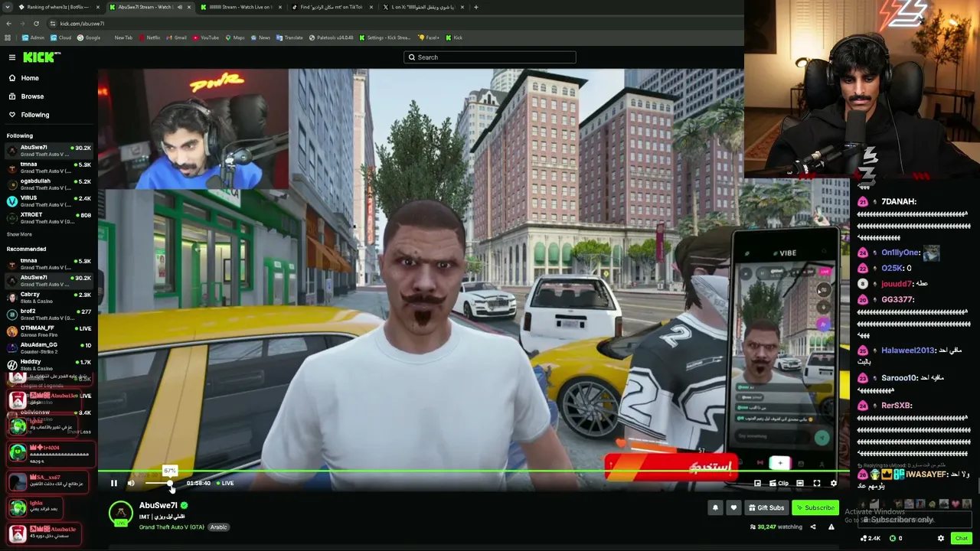
Task: Reload the current page
Action: pos(35,24)
